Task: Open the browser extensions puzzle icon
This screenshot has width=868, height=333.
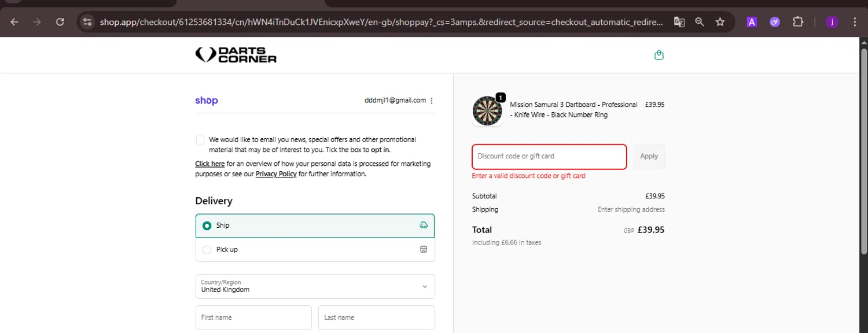Action: [798, 22]
